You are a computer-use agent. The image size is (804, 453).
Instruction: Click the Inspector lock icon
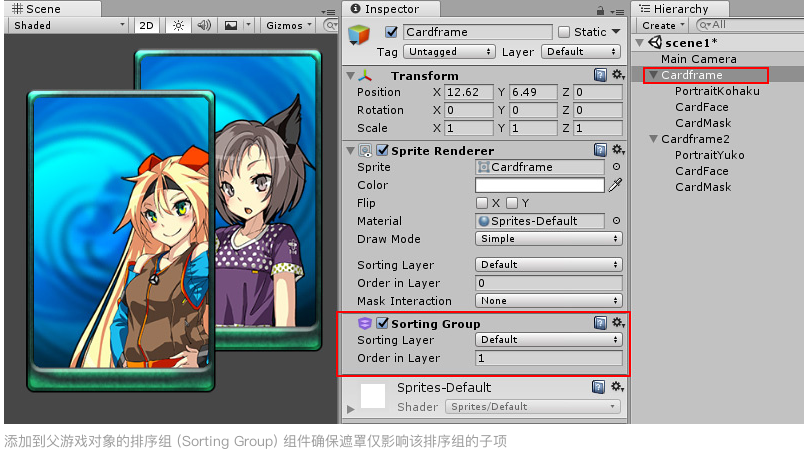click(600, 10)
